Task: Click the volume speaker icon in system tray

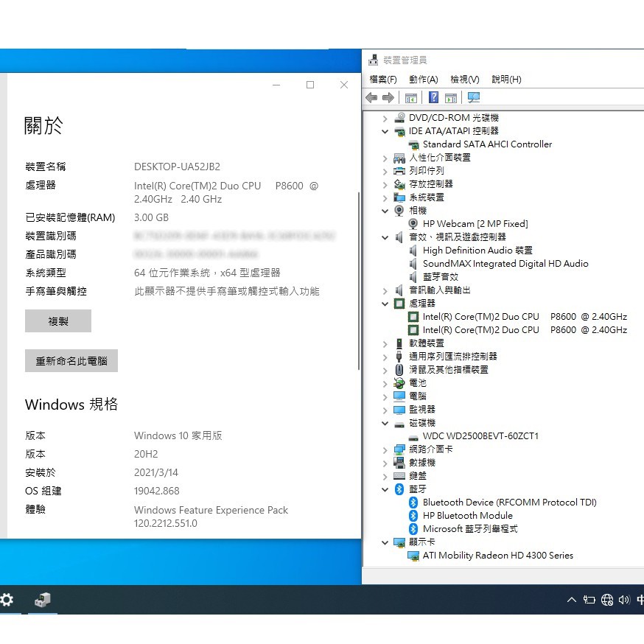Action: pos(624,600)
